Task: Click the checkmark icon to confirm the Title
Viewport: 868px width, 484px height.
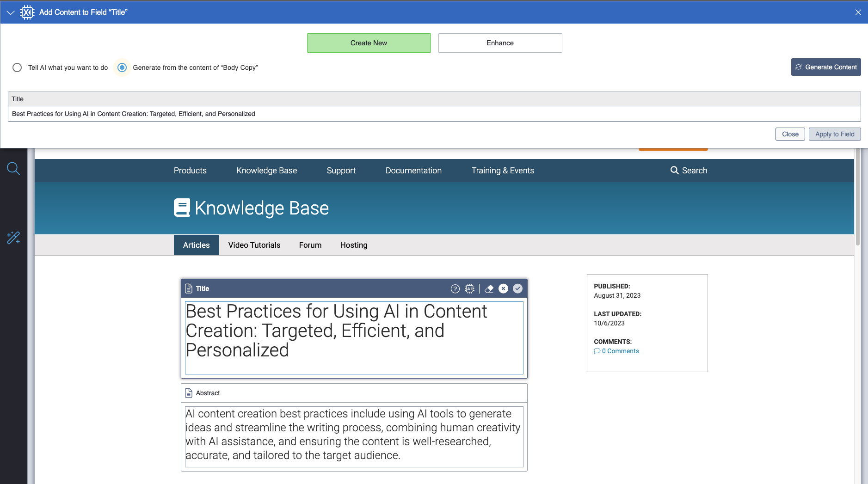Action: point(517,288)
